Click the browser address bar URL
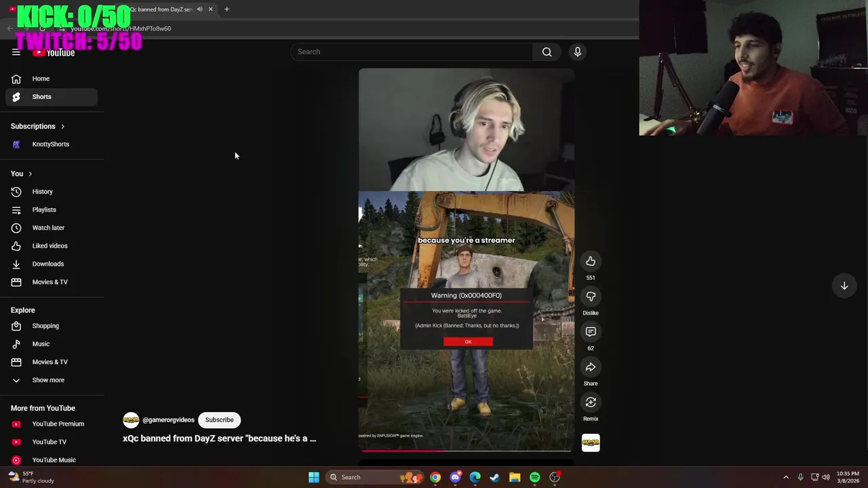868x488 pixels. click(121, 28)
